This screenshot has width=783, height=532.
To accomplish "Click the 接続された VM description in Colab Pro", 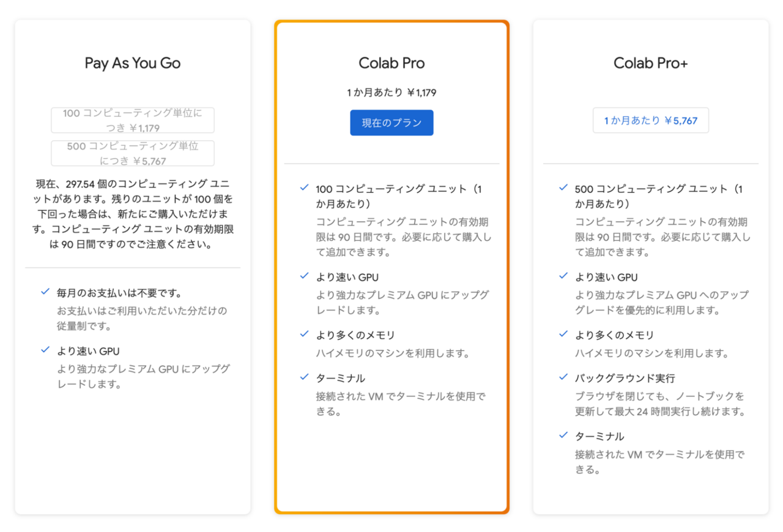I will (401, 404).
